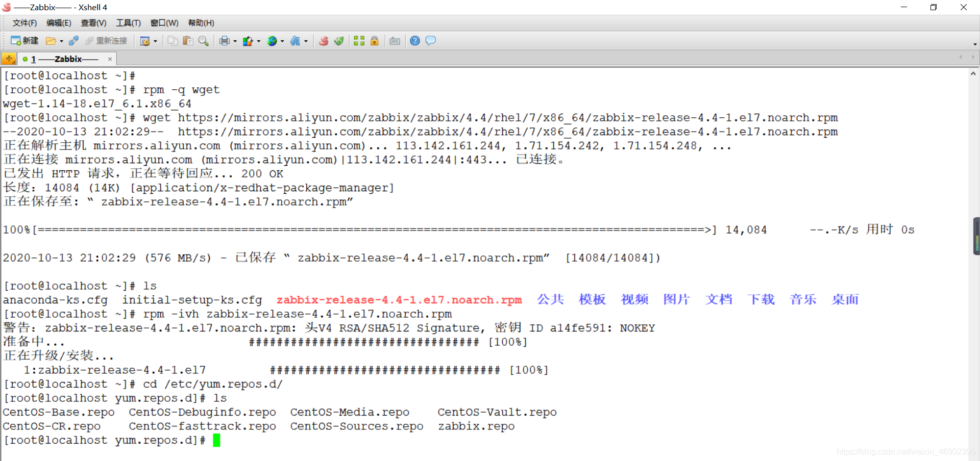980x461 pixels.
Task: Click the magnifier find icon
Action: 203,41
